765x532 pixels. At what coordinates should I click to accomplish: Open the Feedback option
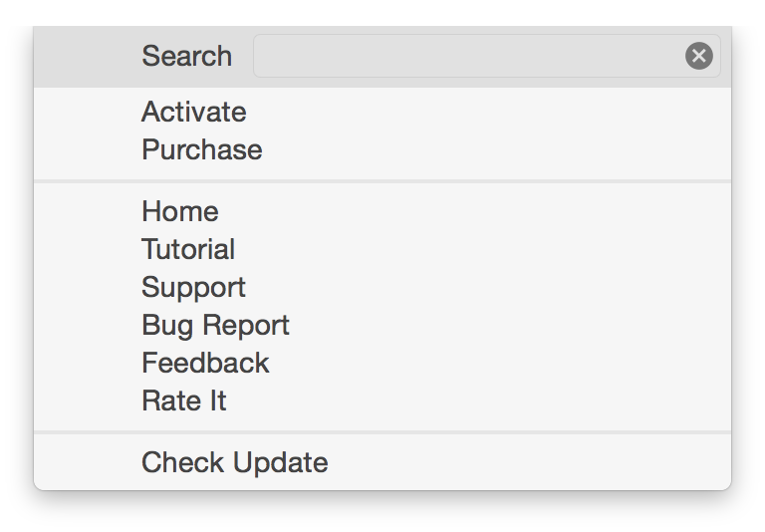coord(205,363)
